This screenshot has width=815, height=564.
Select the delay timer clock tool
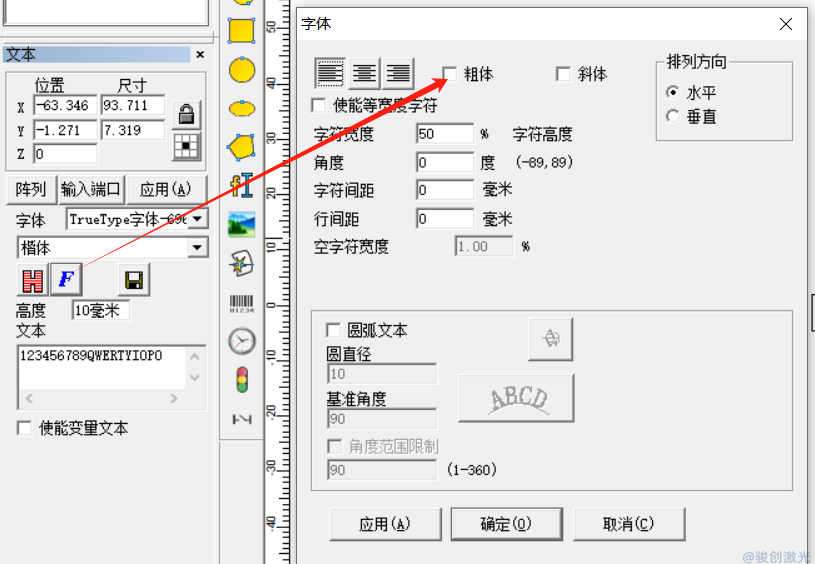[242, 341]
